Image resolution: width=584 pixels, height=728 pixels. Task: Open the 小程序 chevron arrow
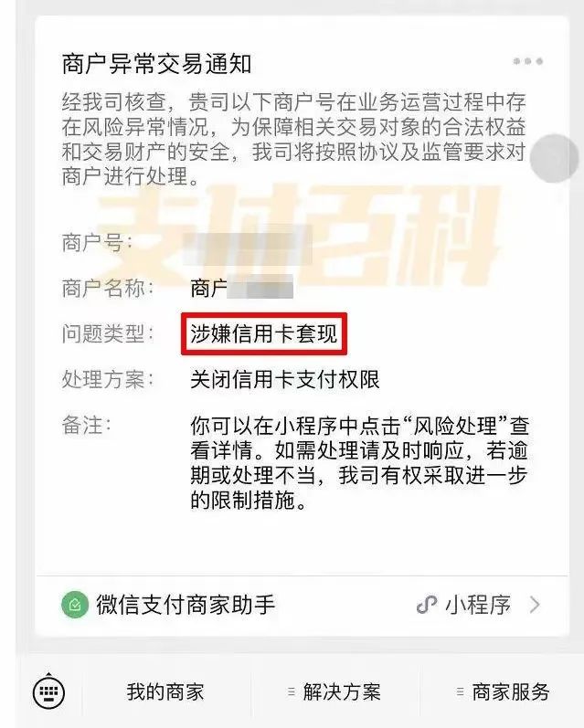coord(536,605)
